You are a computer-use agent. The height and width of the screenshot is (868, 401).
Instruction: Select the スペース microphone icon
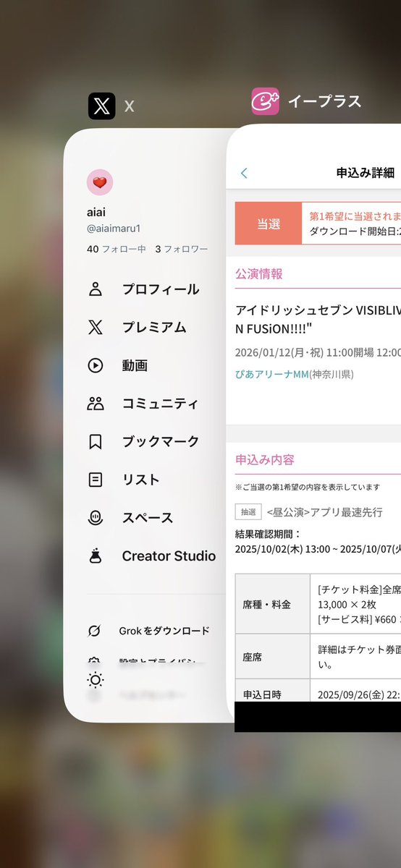click(x=96, y=518)
